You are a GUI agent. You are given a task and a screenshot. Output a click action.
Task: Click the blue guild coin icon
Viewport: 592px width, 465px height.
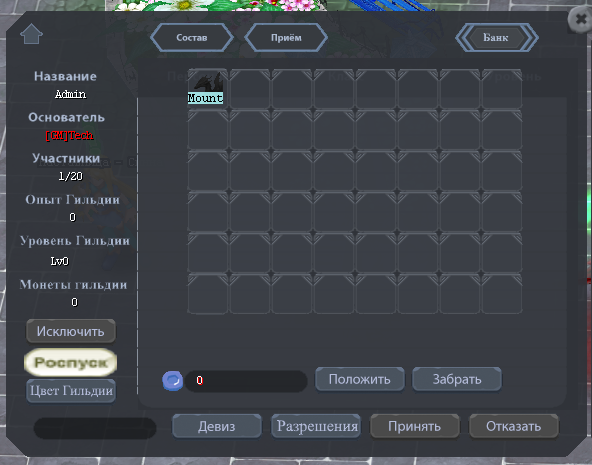pos(173,380)
